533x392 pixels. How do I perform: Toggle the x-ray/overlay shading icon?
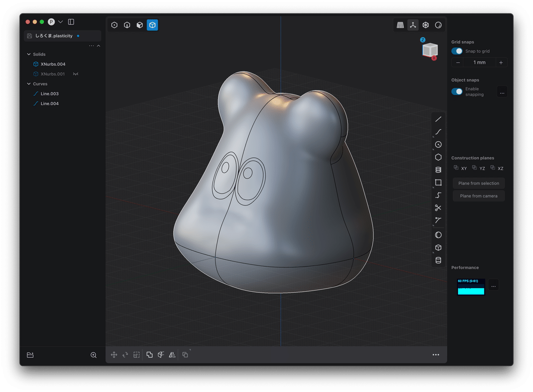pyautogui.click(x=438, y=25)
